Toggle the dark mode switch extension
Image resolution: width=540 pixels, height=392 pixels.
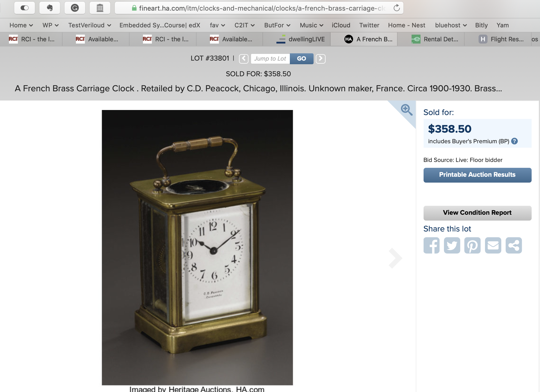pyautogui.click(x=25, y=8)
